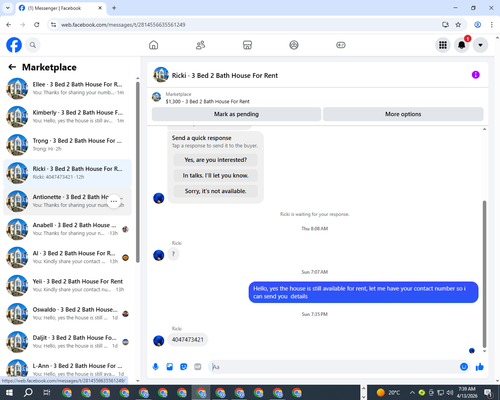Send 'Yes, are you interested?' quick response
Screen dimensions: 500x400
tap(216, 160)
